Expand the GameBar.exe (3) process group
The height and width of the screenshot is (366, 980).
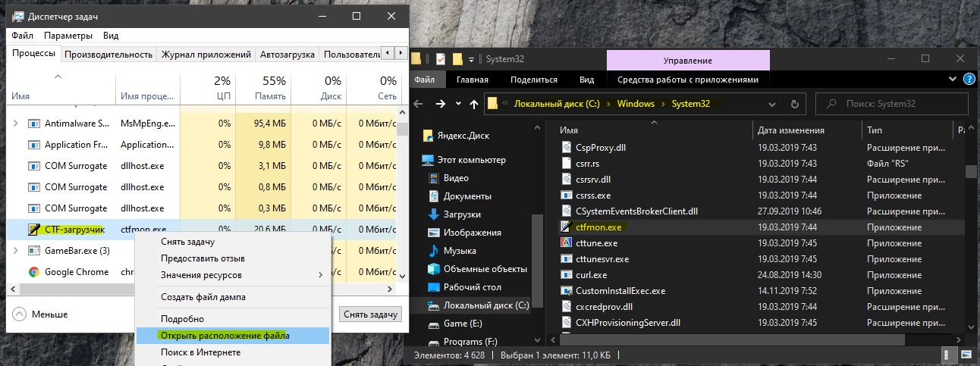(x=16, y=251)
